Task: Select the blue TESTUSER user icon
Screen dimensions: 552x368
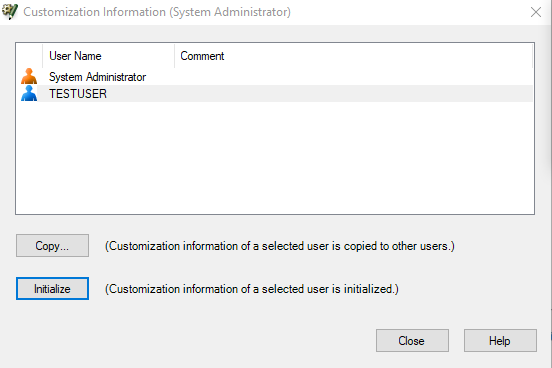Action: point(29,93)
